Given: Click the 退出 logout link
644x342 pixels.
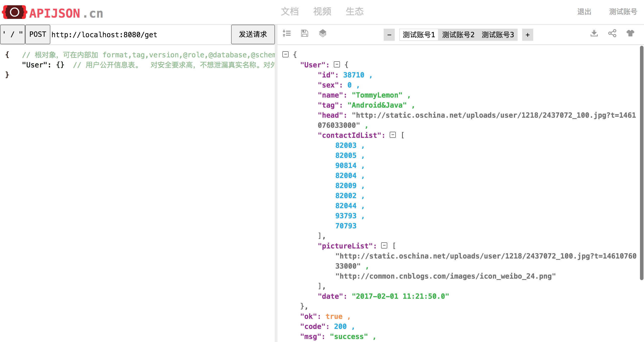Looking at the screenshot, I should click(584, 12).
